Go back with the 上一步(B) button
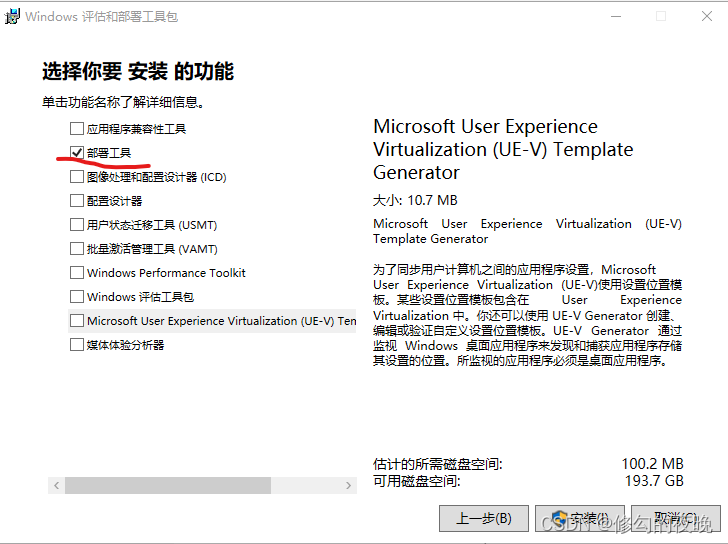This screenshot has width=728, height=544. 484,518
